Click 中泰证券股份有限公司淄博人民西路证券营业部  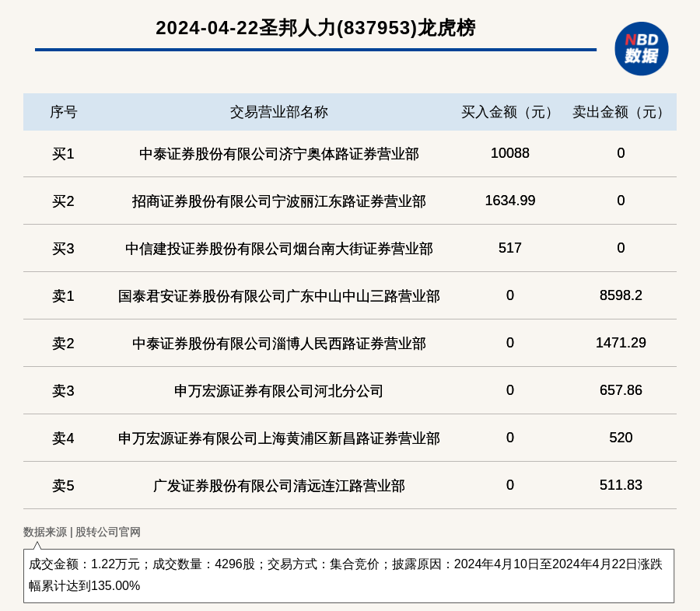tap(279, 344)
